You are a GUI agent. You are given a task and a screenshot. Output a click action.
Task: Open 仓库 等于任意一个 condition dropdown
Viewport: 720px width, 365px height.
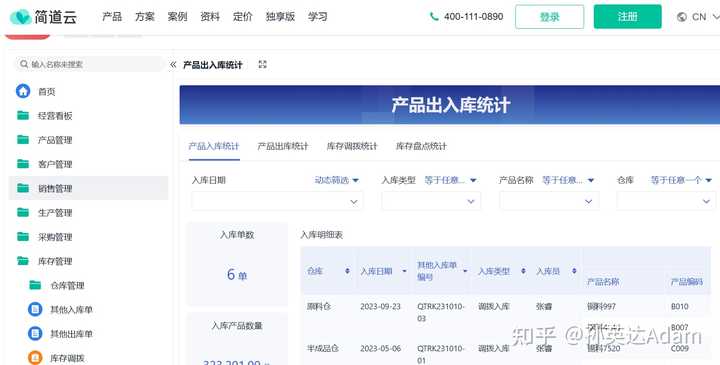tap(681, 180)
